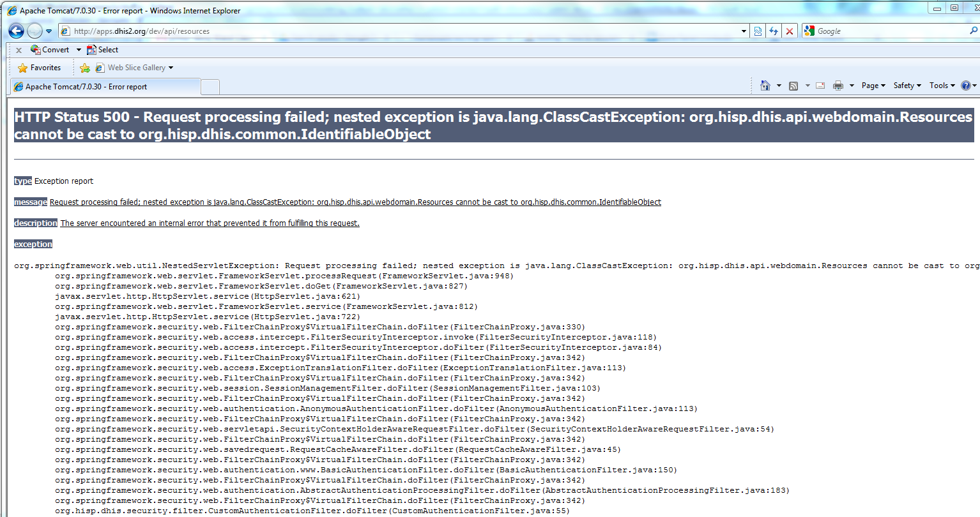Click the HttpServlet.java:722 stack line
The height and width of the screenshot is (517, 980).
point(208,317)
